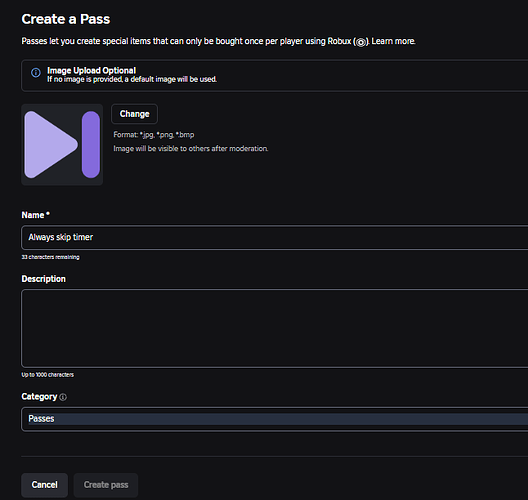Screen dimensions: 528x500
Task: Click the Cancel button
Action: click(44, 485)
